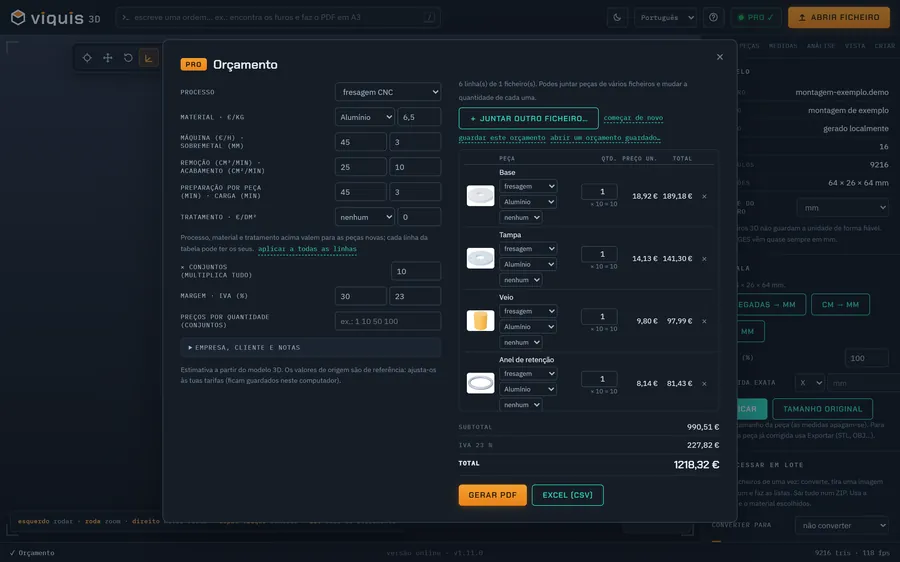The width and height of the screenshot is (900, 562).
Task: Switch to the Análise tab
Action: (x=821, y=46)
